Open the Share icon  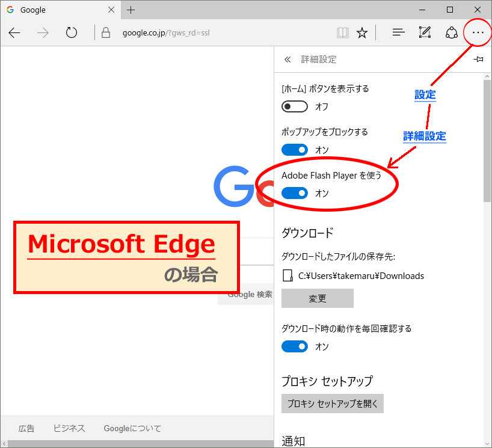pos(452,32)
